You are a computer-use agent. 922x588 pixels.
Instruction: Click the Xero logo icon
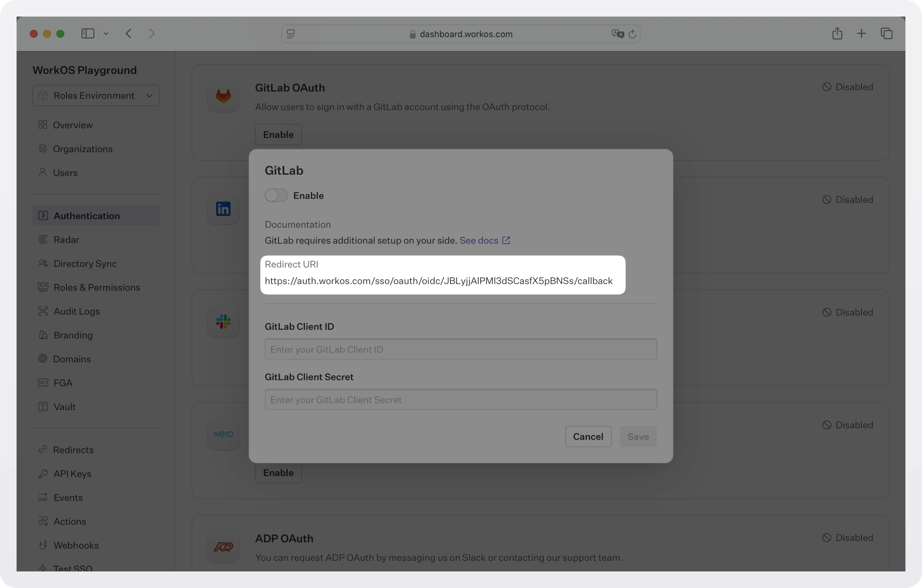223,434
